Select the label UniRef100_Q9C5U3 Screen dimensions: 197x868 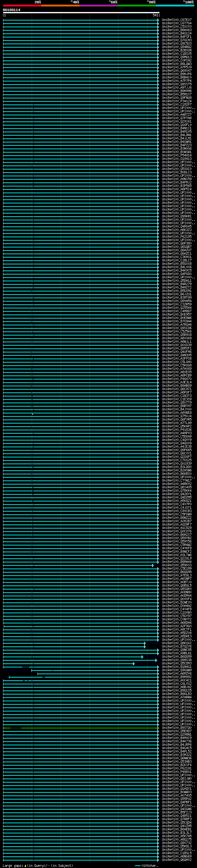[x=176, y=43]
